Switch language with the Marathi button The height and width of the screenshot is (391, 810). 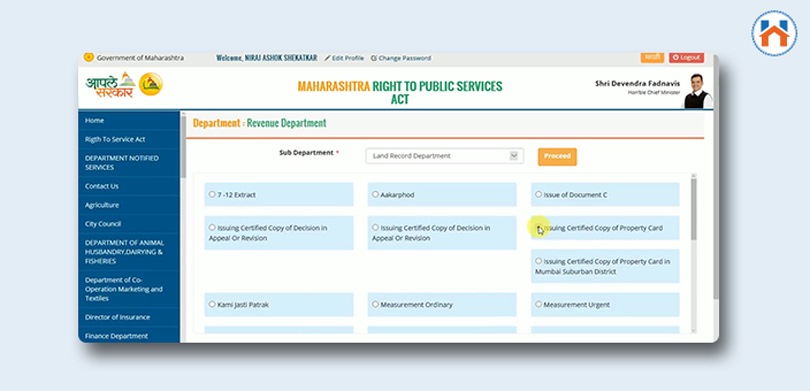click(x=652, y=57)
